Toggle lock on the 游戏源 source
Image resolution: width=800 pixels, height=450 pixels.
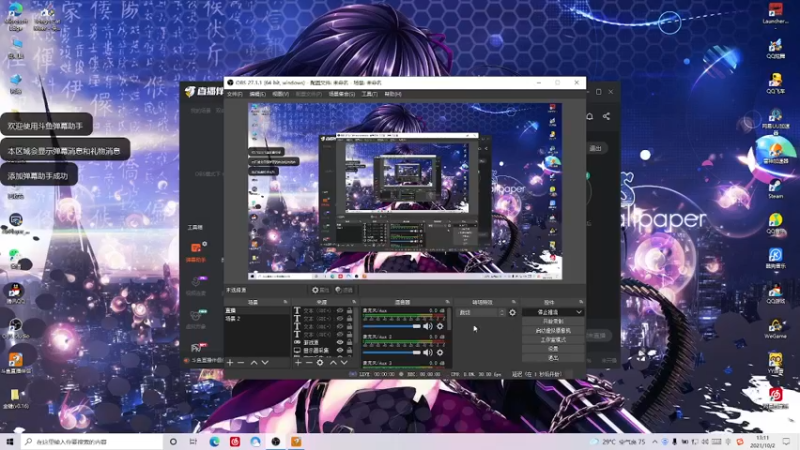point(349,342)
